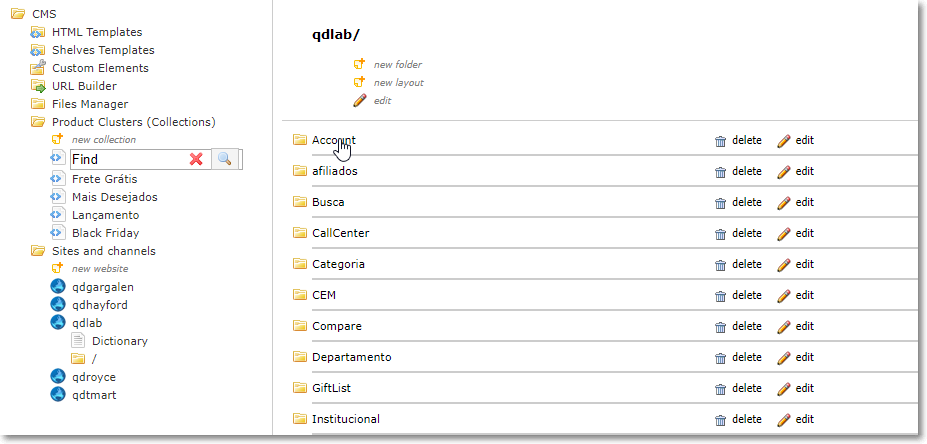Click the new layout star icon
Screen dimensions: 927x444
(360, 83)
